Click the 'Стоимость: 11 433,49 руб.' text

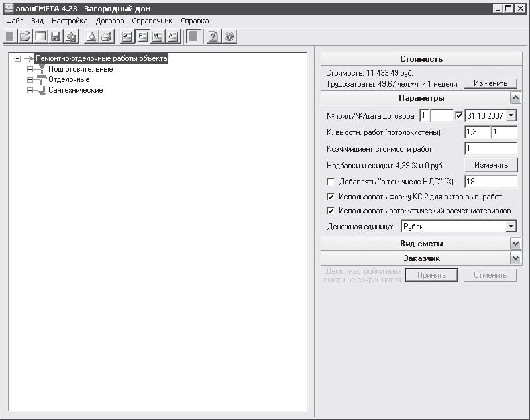370,73
